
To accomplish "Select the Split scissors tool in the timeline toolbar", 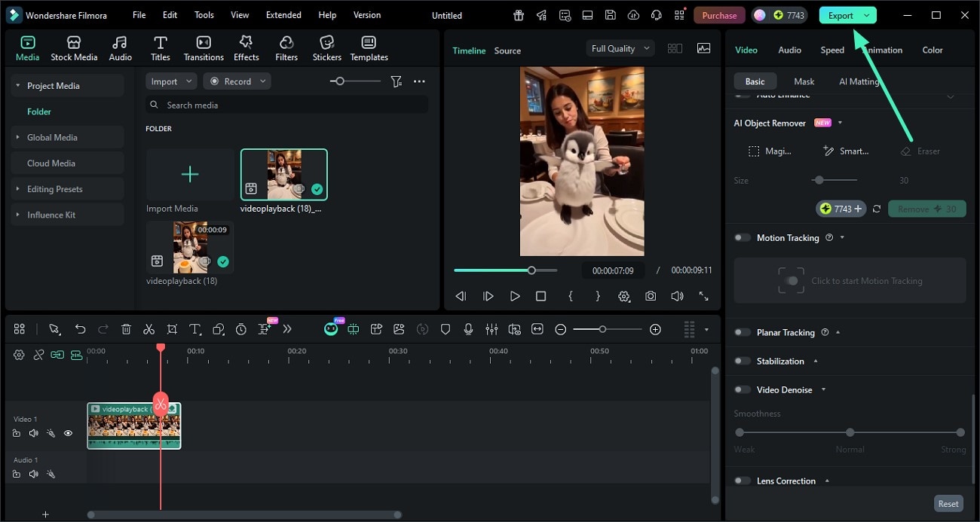I will click(149, 329).
